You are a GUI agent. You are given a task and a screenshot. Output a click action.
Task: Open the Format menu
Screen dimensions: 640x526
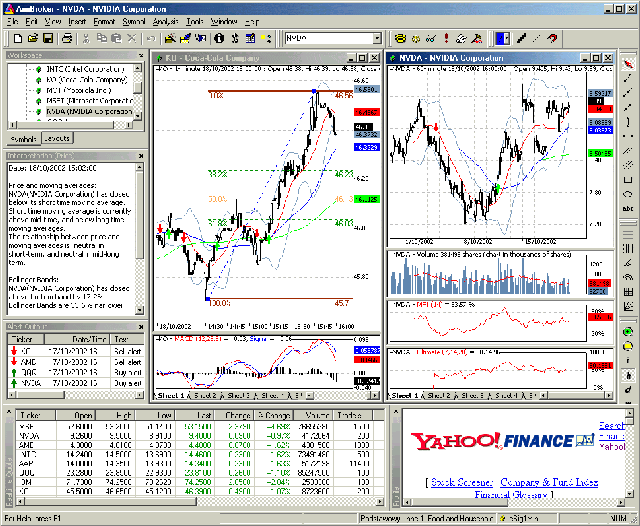pyautogui.click(x=104, y=21)
